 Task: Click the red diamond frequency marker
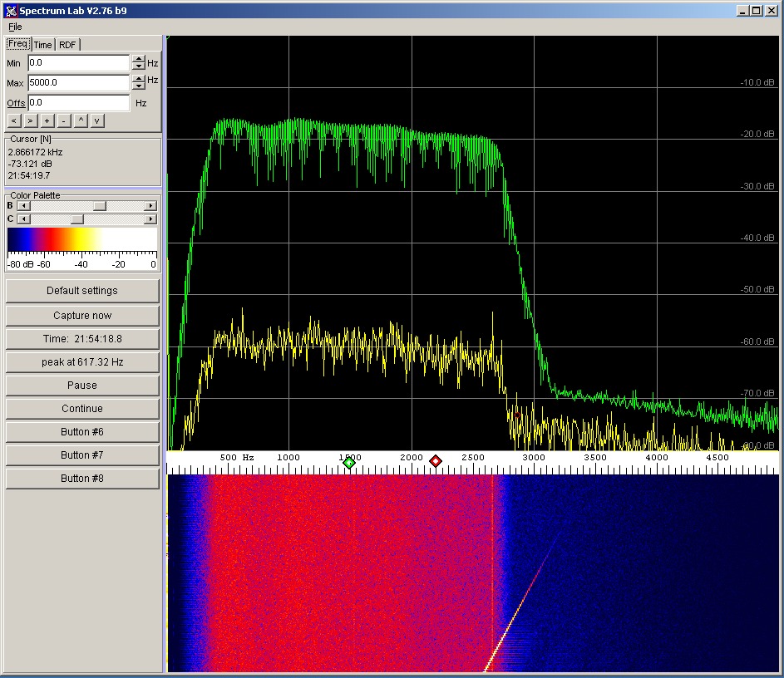(436, 461)
